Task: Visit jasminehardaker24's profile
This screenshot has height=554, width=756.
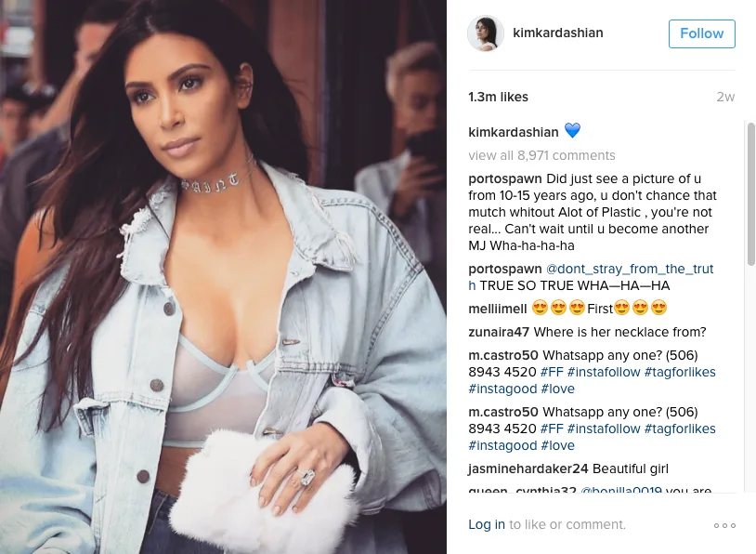Action: tap(528, 468)
